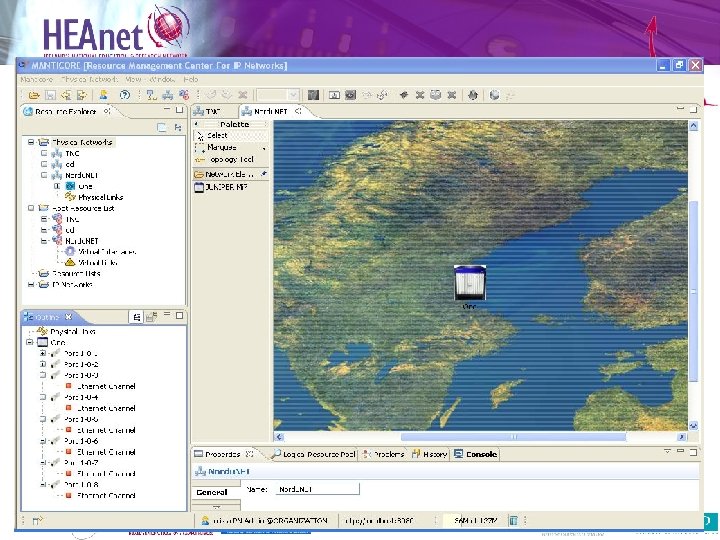Open the Window menu

pos(160,78)
